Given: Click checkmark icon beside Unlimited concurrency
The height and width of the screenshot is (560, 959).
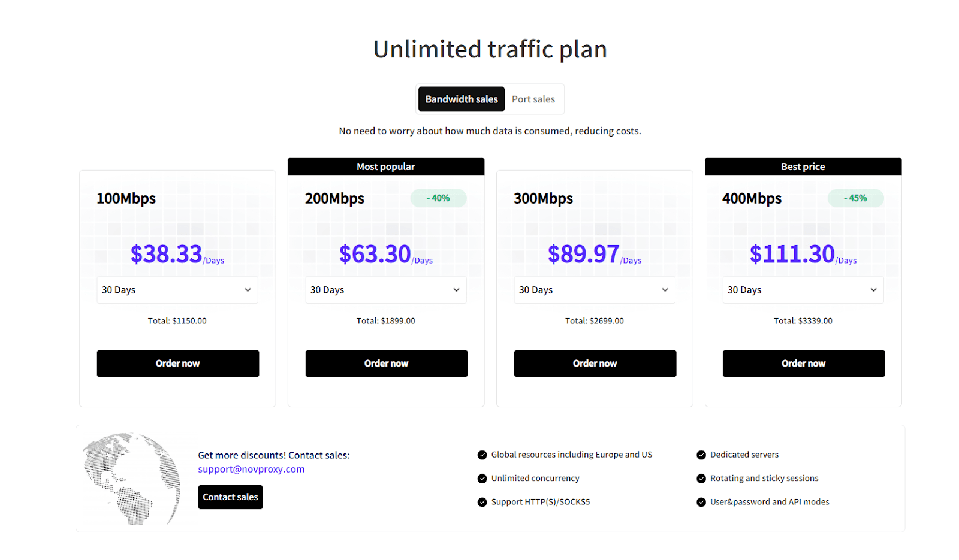Looking at the screenshot, I should (482, 479).
